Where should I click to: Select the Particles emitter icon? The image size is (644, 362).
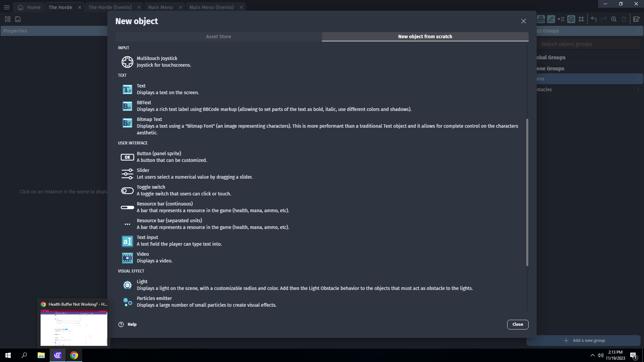[127, 302]
